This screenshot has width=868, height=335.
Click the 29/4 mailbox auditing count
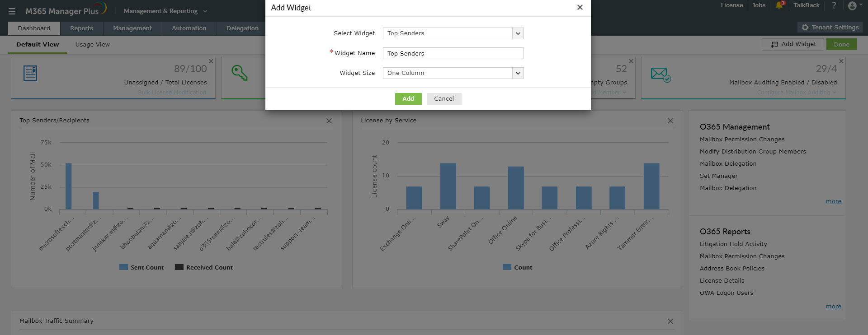(826, 69)
